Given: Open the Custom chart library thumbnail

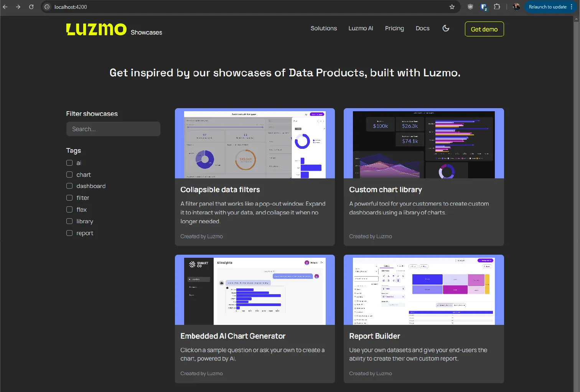Looking at the screenshot, I should (x=424, y=143).
